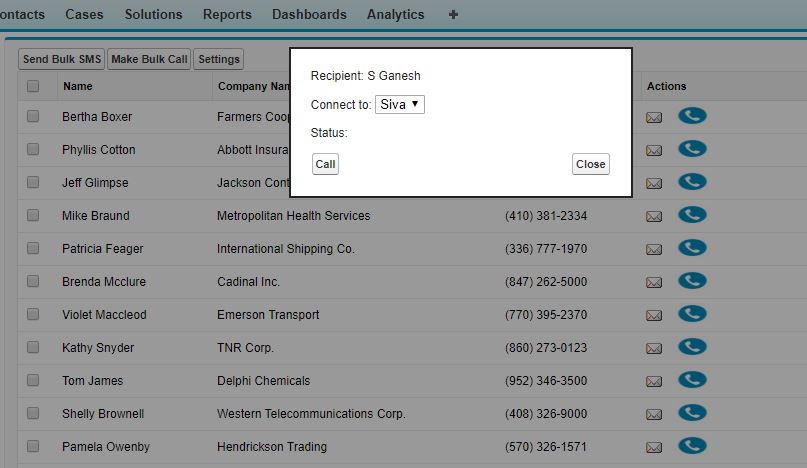This screenshot has height=468, width=807.
Task: Click envelope icon for Phyllis Cotton
Action: [x=654, y=150]
